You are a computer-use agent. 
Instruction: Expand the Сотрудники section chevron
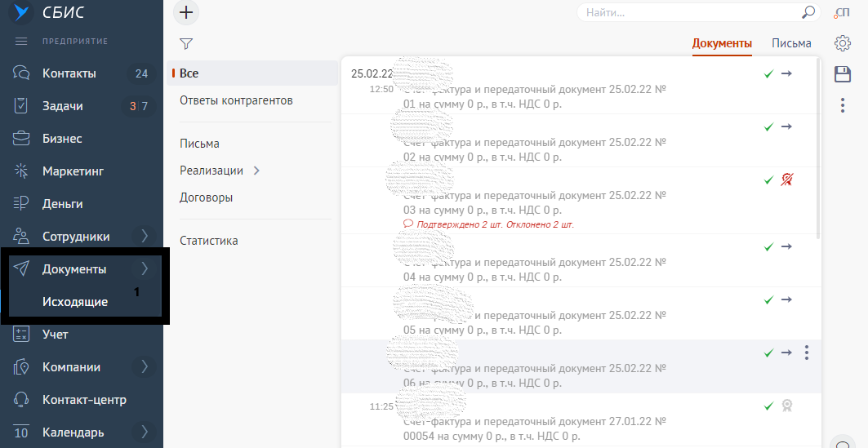pyautogui.click(x=145, y=236)
